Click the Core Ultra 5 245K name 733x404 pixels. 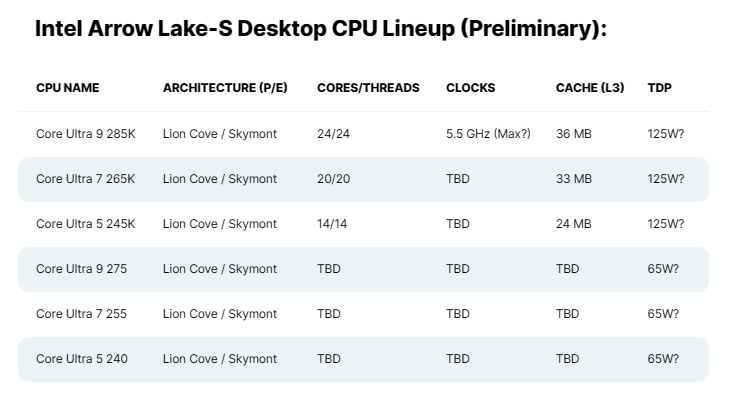(85, 224)
